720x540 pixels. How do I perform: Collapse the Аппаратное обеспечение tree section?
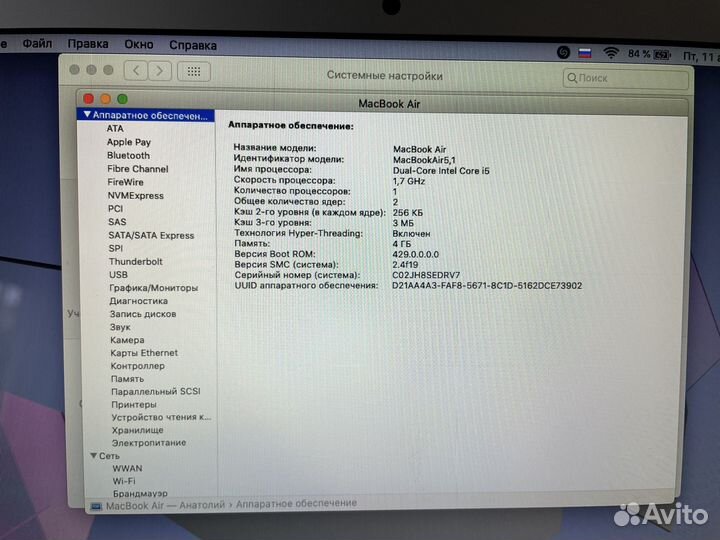tap(87, 114)
